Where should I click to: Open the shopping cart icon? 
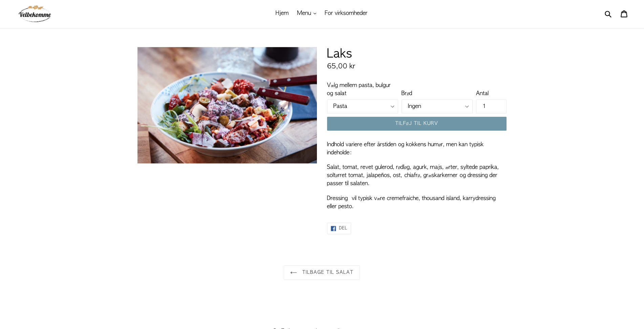point(624,14)
